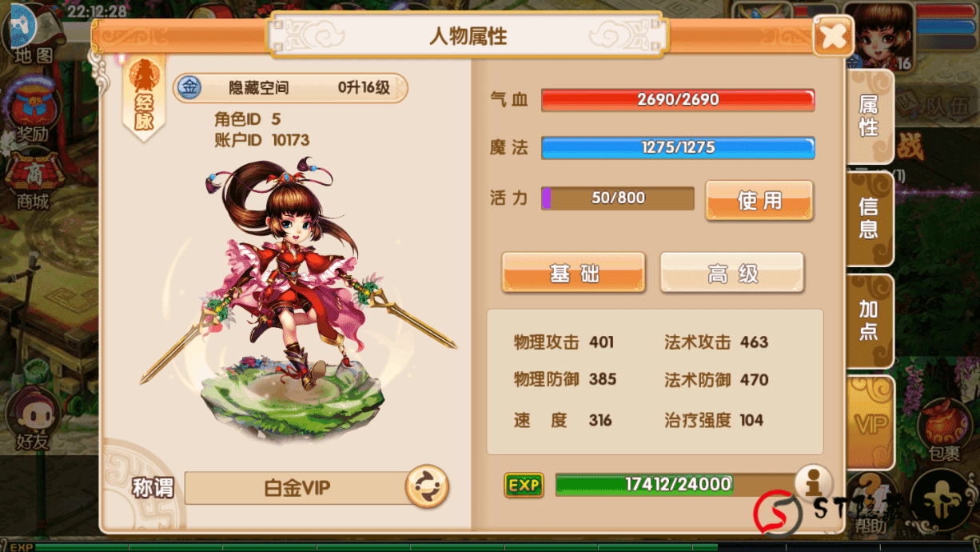The height and width of the screenshot is (552, 980).
Task: Click the 白金VIP title field
Action: (x=297, y=488)
